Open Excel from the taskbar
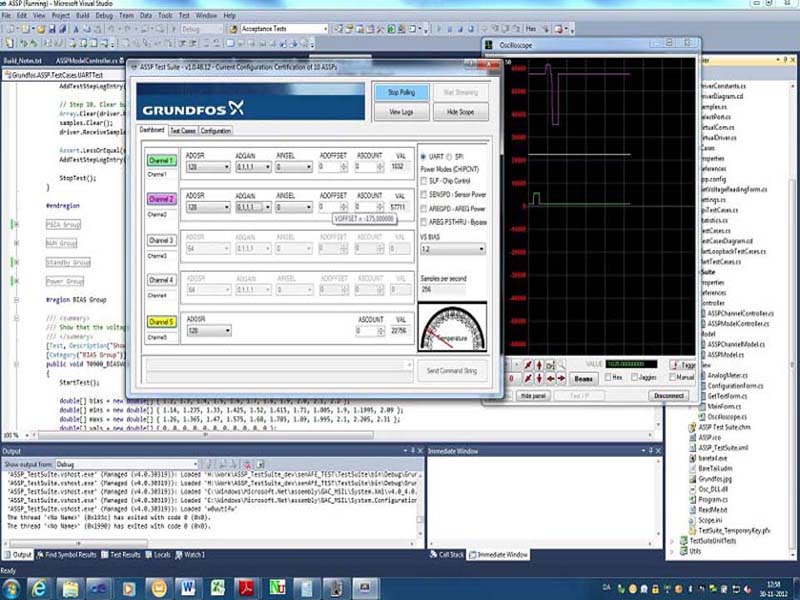The width and height of the screenshot is (800, 600). 218,588
